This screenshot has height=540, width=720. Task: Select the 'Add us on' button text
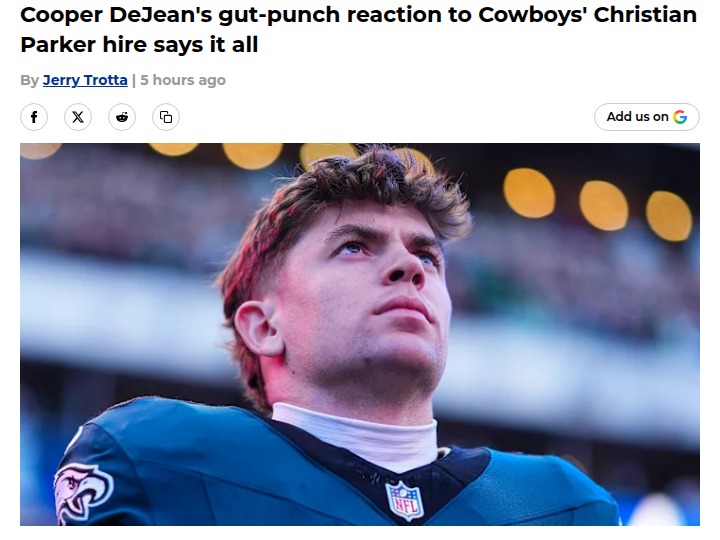[637, 117]
